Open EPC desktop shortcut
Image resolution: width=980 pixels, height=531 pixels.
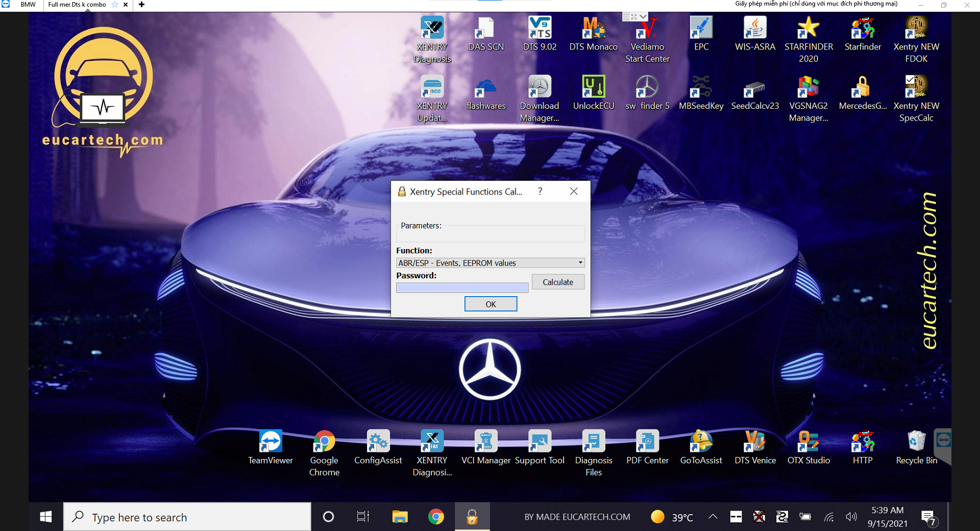[701, 34]
